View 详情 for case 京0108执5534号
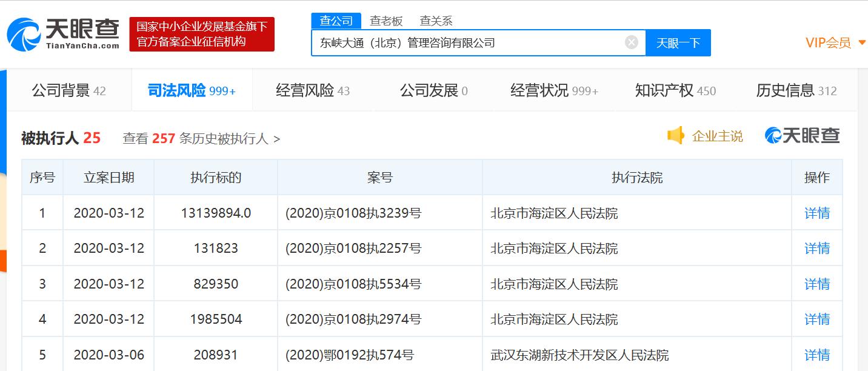Image resolution: width=868 pixels, height=371 pixels. 816,284
